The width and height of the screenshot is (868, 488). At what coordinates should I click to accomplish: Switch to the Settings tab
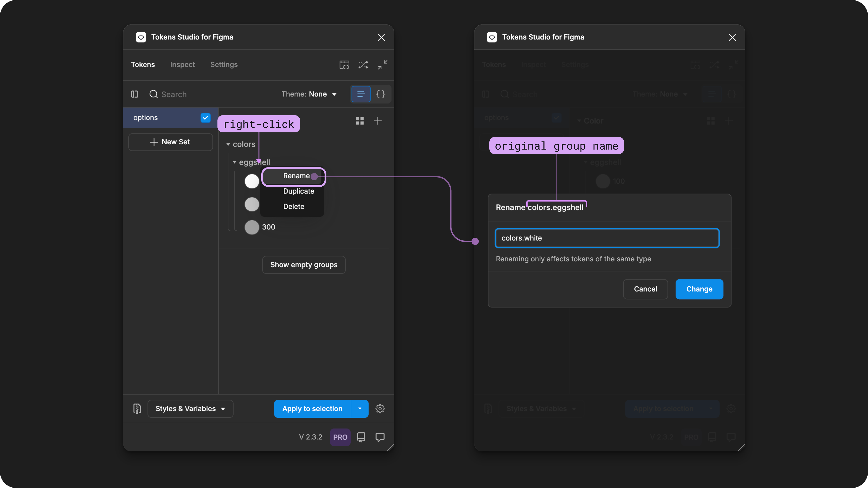point(224,65)
